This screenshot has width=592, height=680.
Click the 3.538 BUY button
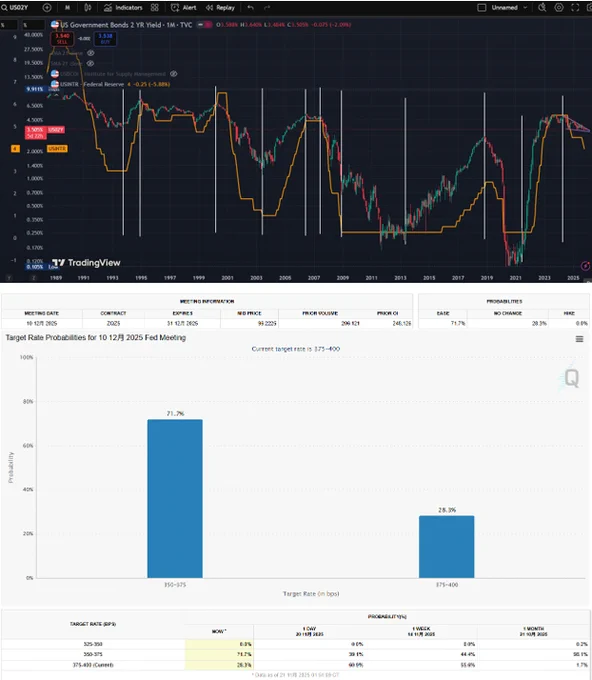(x=105, y=39)
